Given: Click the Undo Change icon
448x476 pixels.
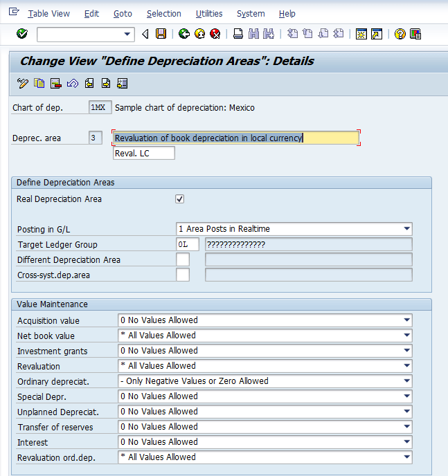Looking at the screenshot, I should tap(73, 84).
